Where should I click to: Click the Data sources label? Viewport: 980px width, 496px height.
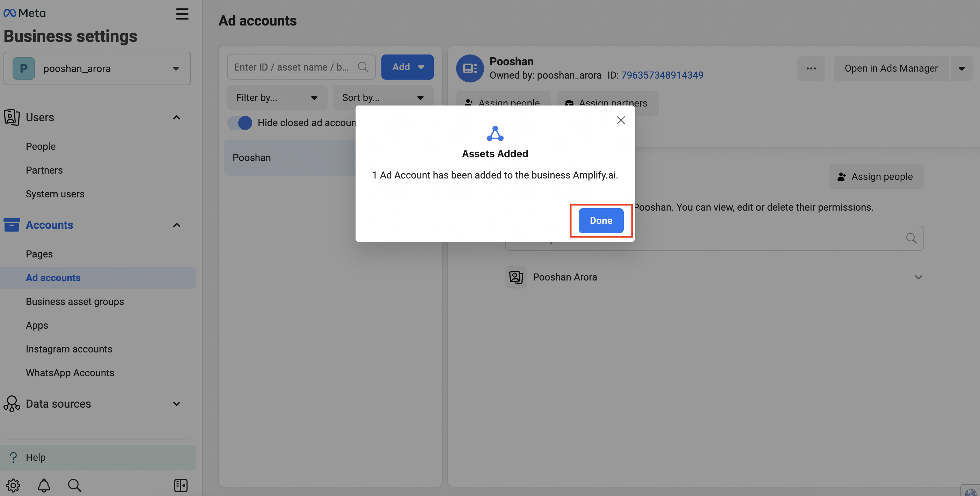[x=58, y=403]
